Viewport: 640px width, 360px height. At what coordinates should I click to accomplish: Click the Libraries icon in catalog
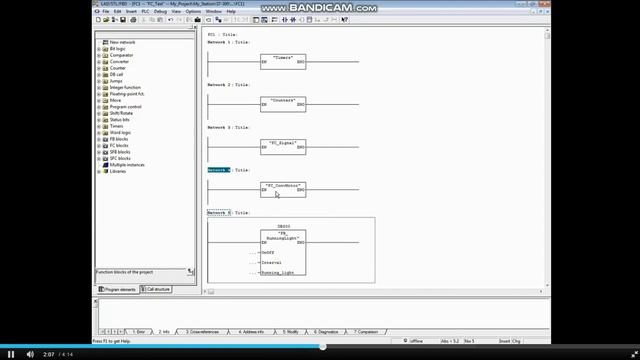click(105, 171)
